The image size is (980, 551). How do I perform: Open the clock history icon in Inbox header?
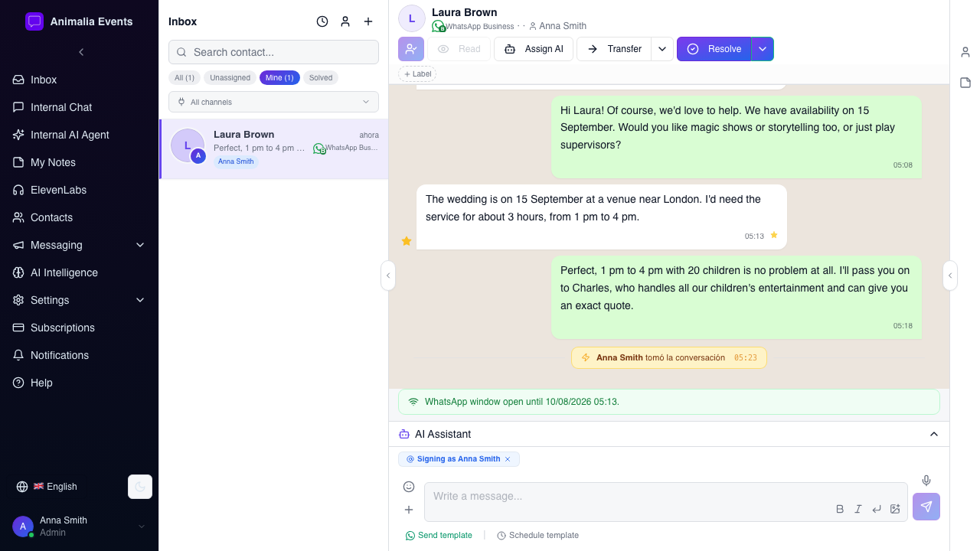(x=322, y=21)
